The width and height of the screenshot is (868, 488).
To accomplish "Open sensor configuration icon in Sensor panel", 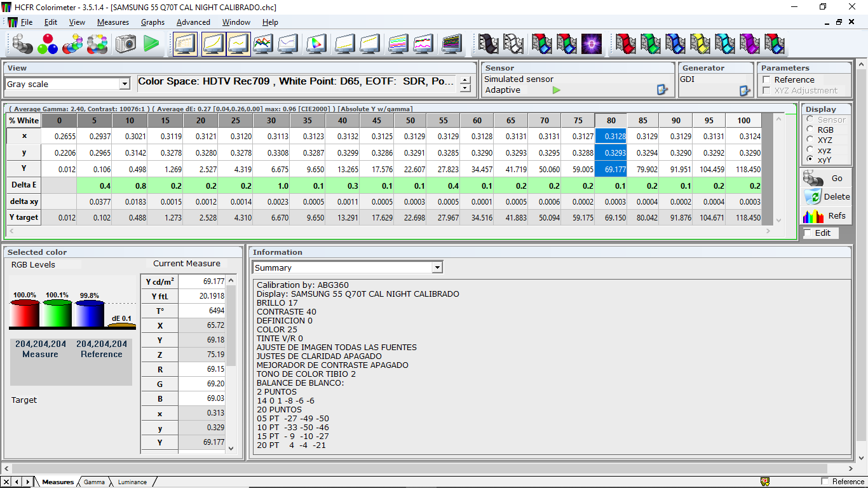I will click(x=663, y=90).
